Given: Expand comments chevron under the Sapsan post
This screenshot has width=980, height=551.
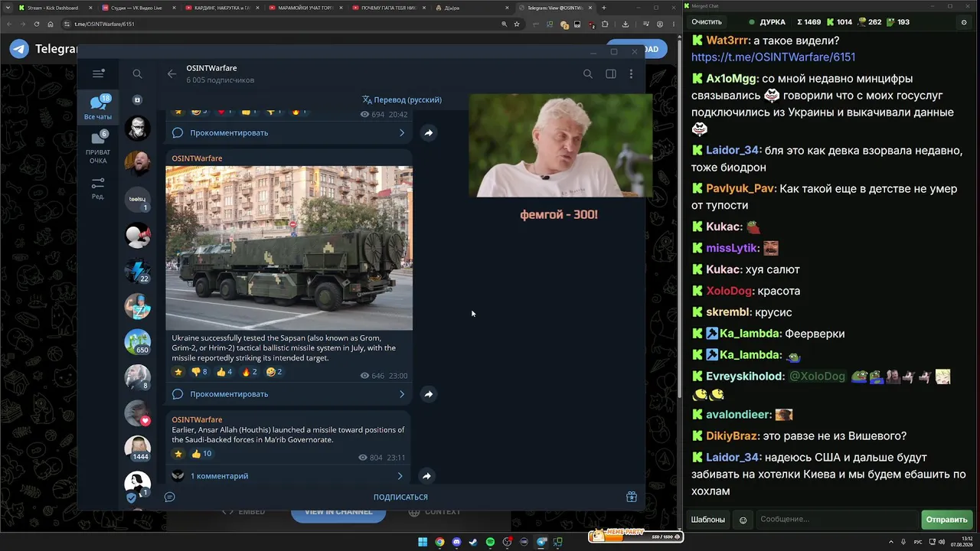Looking at the screenshot, I should (402, 394).
